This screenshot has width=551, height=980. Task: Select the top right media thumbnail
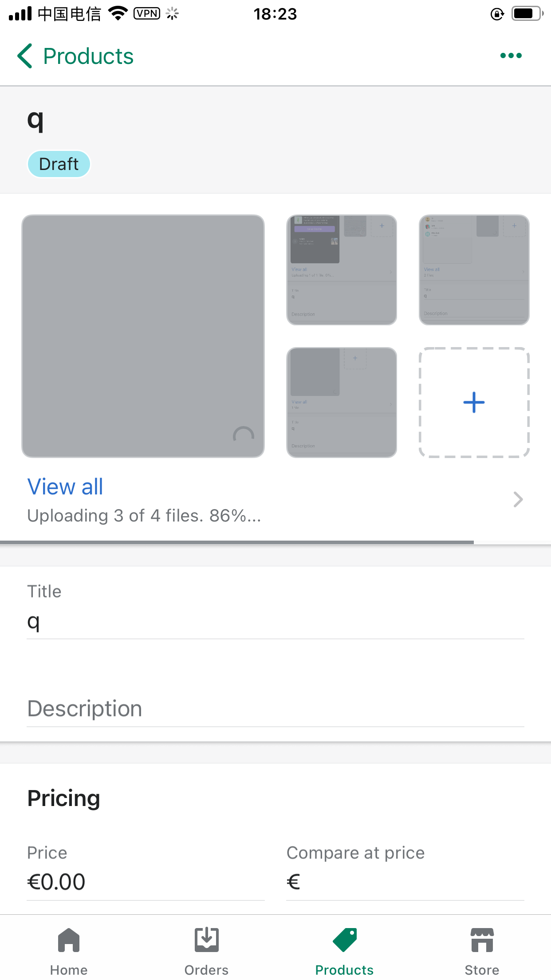474,270
